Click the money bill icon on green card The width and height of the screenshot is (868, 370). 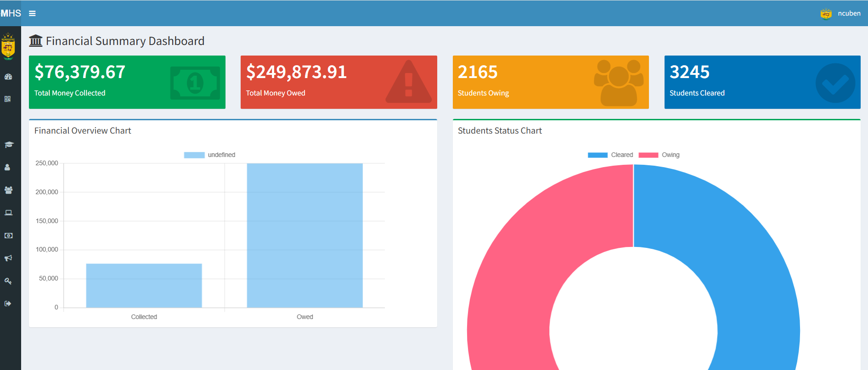195,83
